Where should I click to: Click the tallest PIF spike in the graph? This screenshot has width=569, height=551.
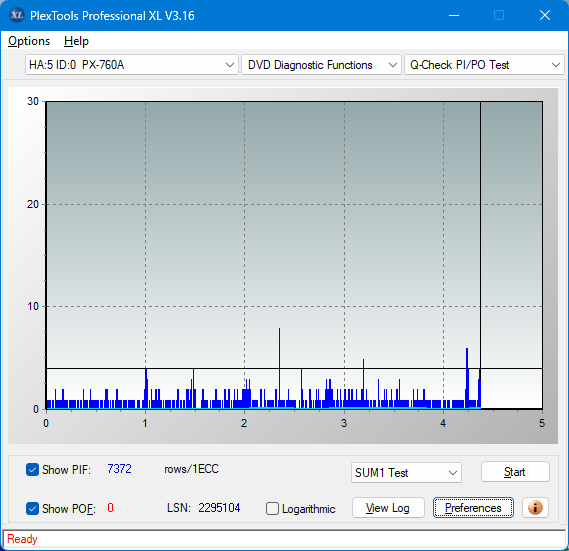pos(279,367)
